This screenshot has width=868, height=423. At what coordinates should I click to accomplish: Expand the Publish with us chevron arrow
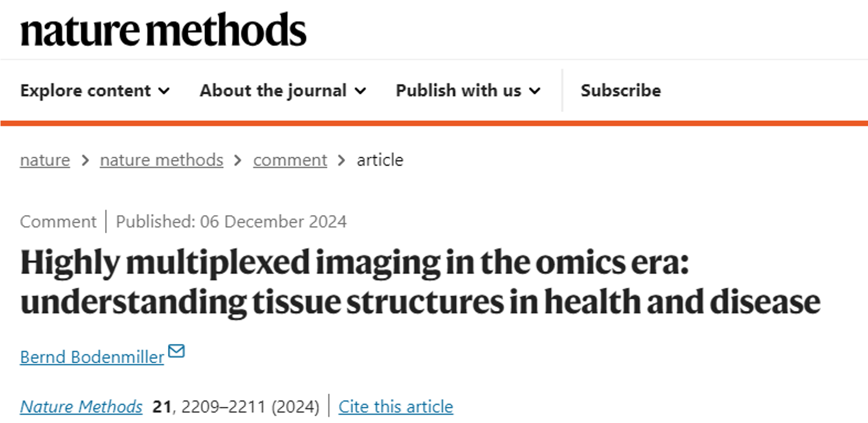click(535, 91)
